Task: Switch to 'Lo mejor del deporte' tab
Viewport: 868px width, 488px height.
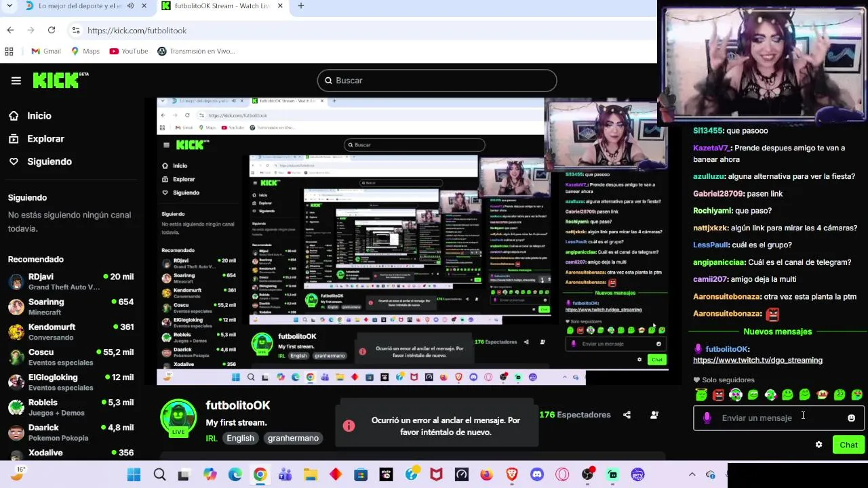Action: 80,6
